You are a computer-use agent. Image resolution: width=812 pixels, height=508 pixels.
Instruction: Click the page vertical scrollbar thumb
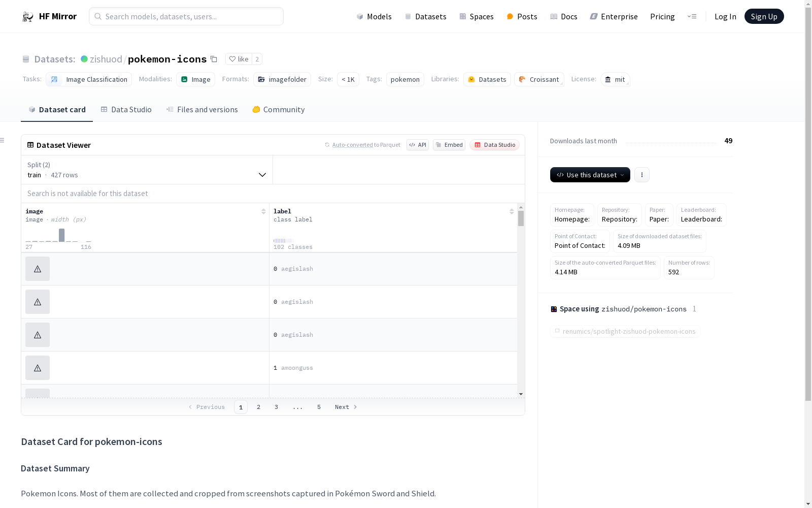808,203
